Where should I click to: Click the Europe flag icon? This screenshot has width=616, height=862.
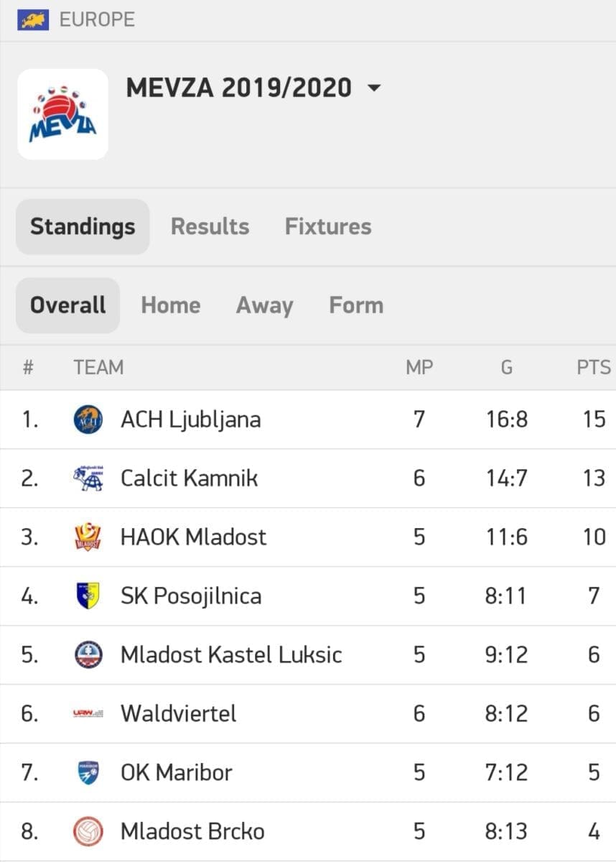33,19
